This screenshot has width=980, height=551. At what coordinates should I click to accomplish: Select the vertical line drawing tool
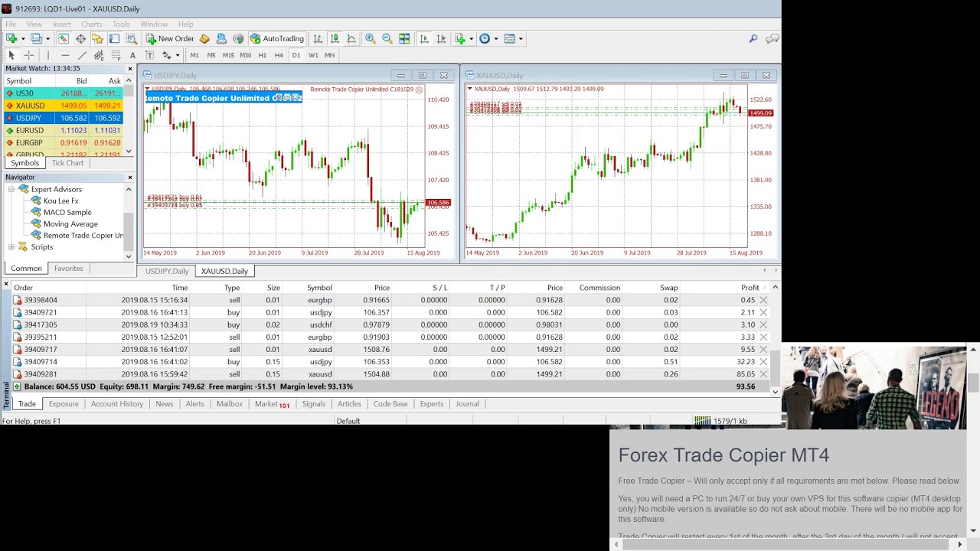(47, 55)
